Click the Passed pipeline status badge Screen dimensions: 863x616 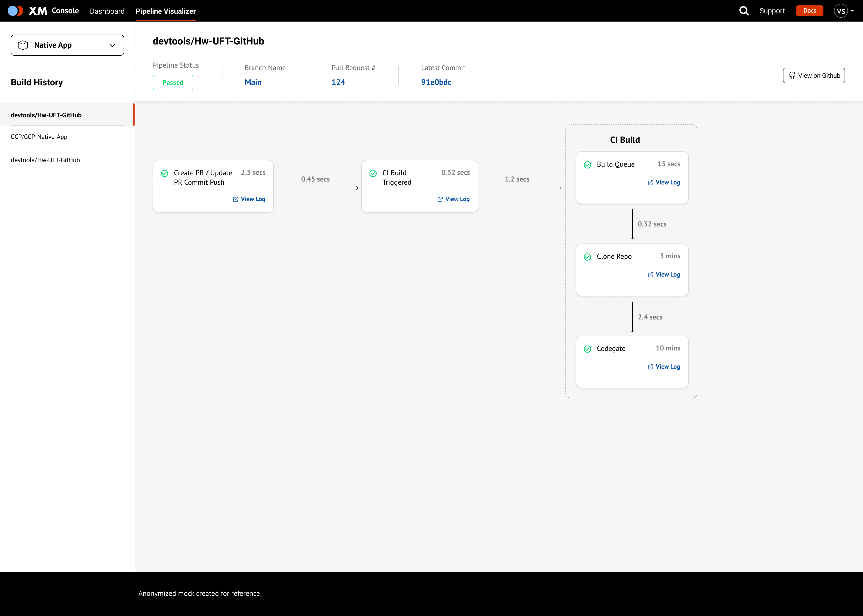point(173,82)
